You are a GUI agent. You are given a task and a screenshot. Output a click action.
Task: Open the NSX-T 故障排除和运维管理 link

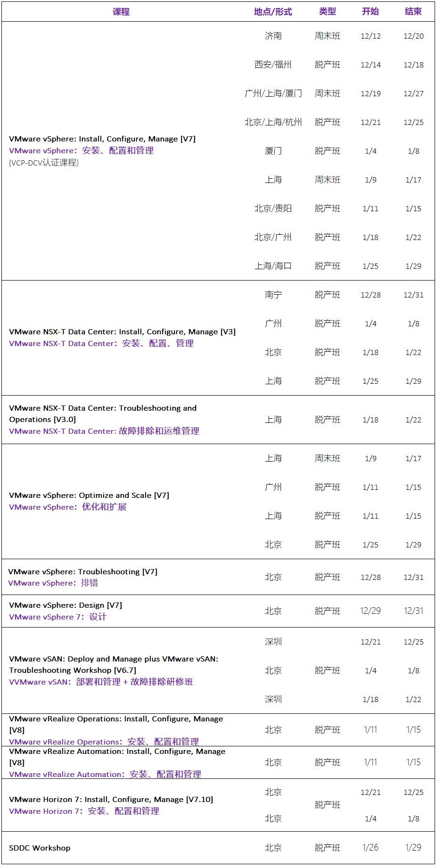pos(104,431)
